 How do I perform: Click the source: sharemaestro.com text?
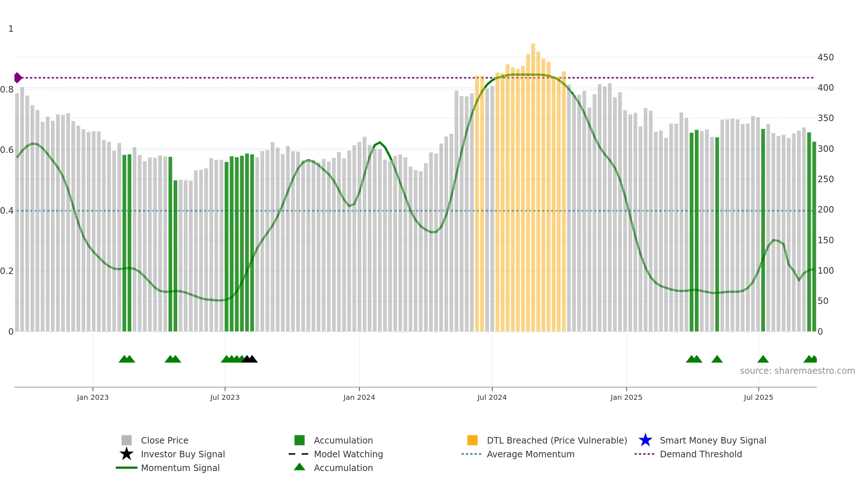[x=797, y=371]
